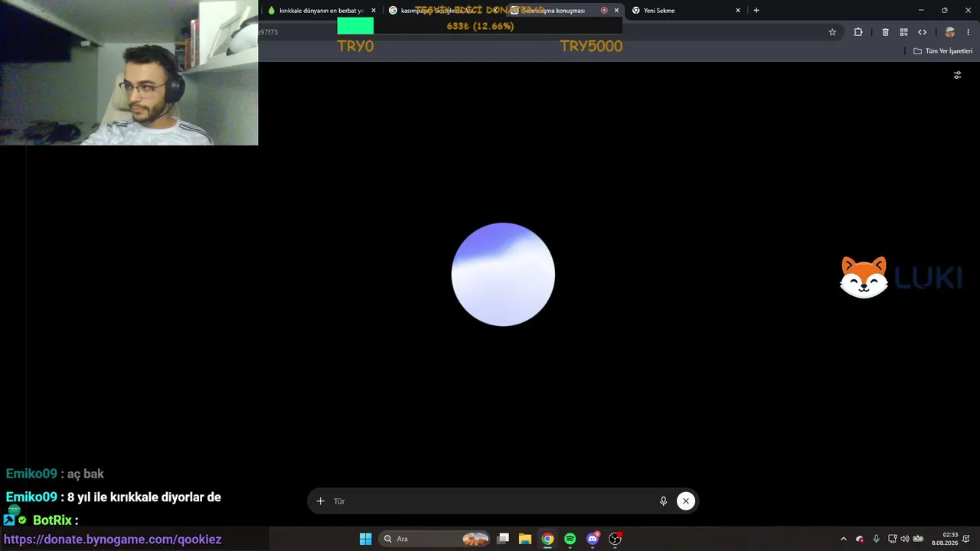Open Task View on the taskbar
The width and height of the screenshot is (980, 551).
(x=503, y=539)
